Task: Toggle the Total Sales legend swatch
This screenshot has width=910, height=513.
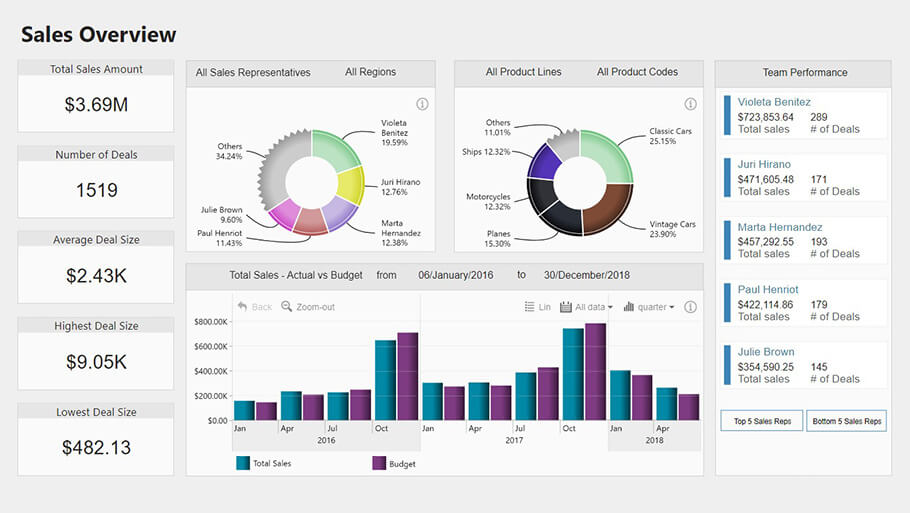Action: 243,463
